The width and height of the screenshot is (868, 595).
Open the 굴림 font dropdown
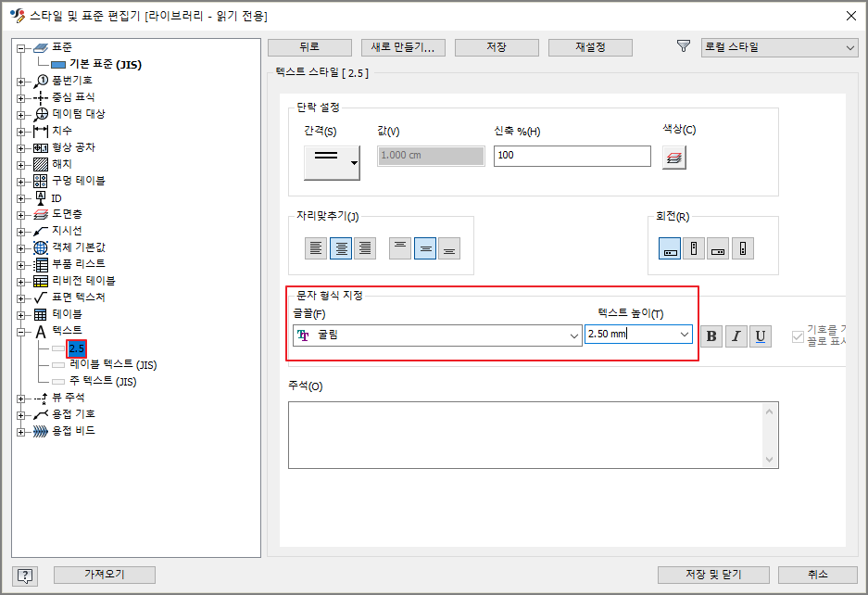click(x=437, y=335)
